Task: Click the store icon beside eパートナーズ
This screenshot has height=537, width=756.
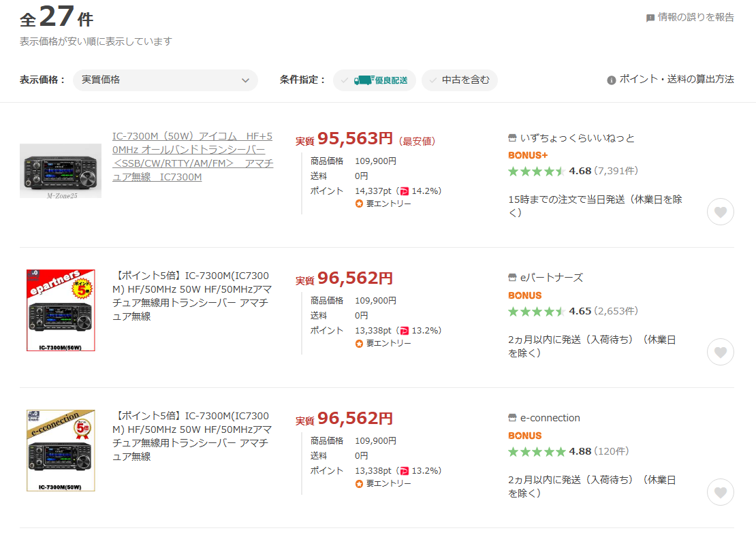Action: [513, 278]
